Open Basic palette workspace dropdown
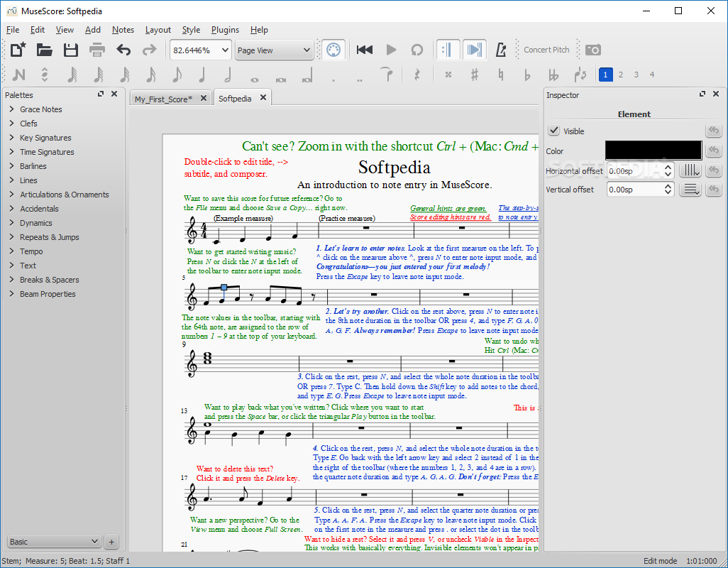This screenshot has height=568, width=728. pyautogui.click(x=55, y=542)
